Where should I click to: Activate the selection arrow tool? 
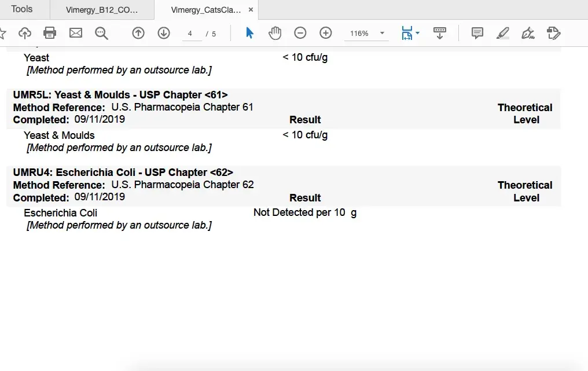249,33
